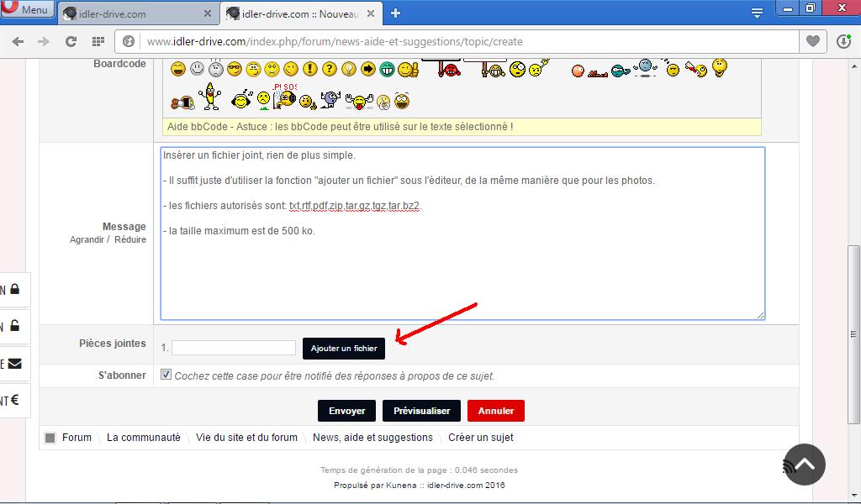Screen dimensions: 861x504
Task: Click the Agrandir link to enlarge message
Action: click(x=86, y=239)
